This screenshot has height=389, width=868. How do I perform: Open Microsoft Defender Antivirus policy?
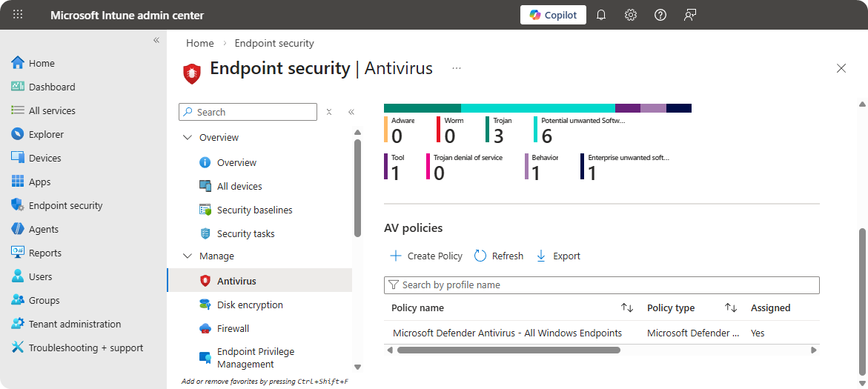point(507,333)
